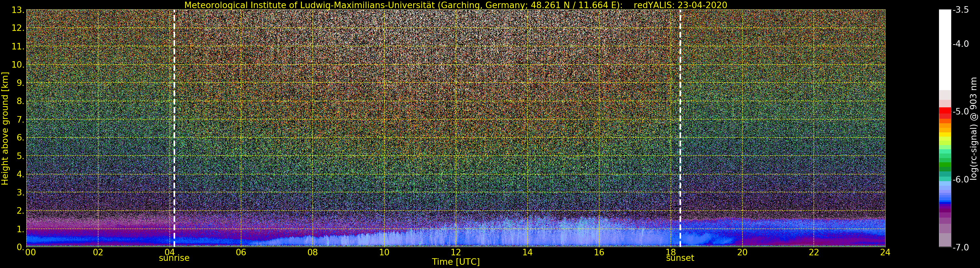Click the 'sunset' label below the time axis
The image size is (980, 268).
pyautogui.click(x=680, y=258)
